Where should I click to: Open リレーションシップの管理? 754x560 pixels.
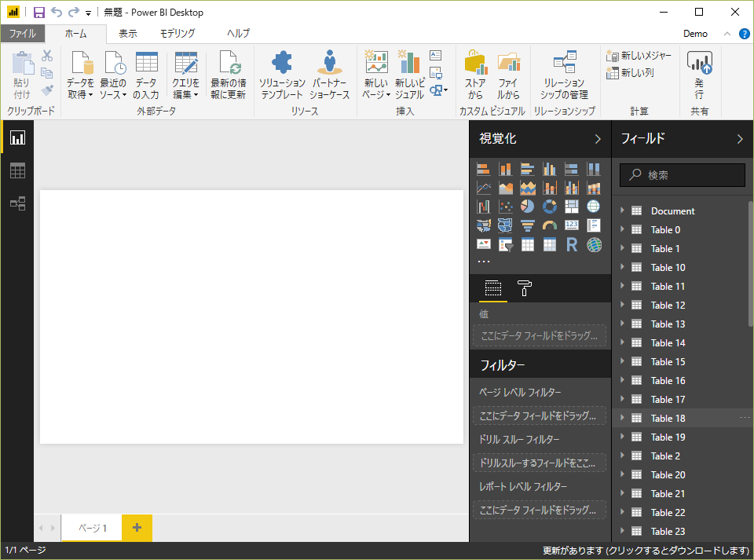(564, 75)
